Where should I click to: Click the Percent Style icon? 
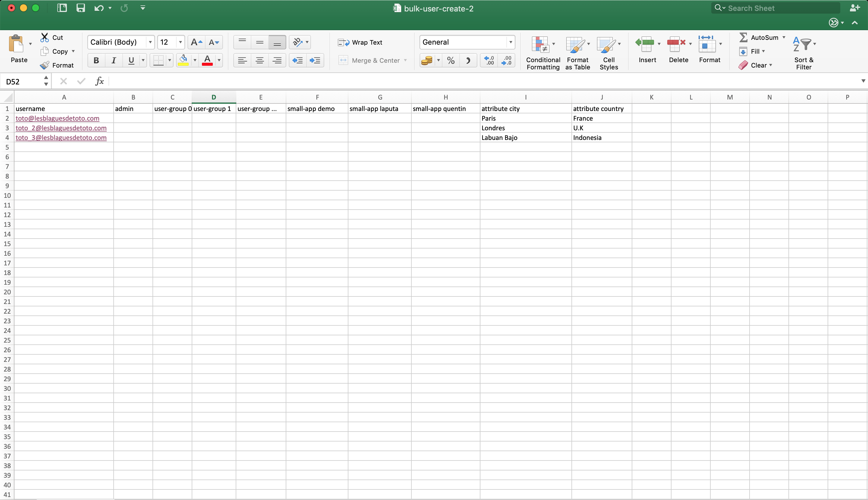(x=451, y=60)
